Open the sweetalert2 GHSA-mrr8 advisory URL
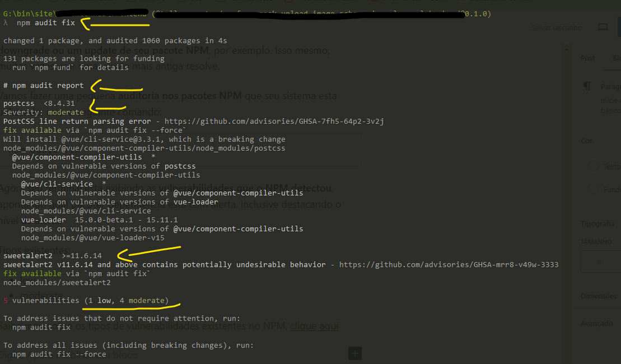Image resolution: width=621 pixels, height=364 pixels. (449, 265)
